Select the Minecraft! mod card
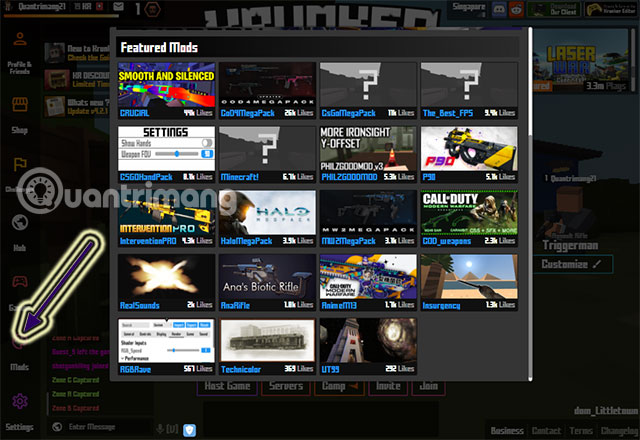The height and width of the screenshot is (440, 640). 267,154
